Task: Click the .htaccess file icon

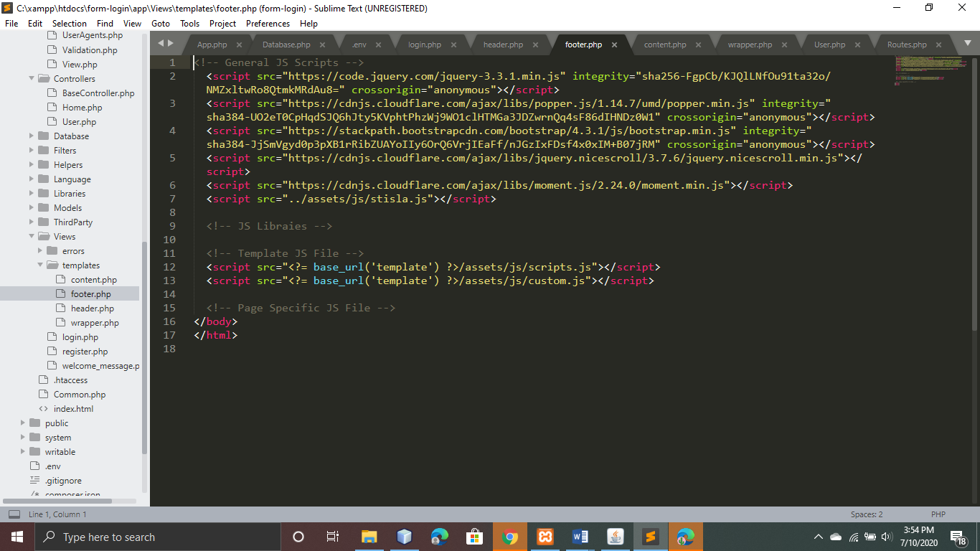Action: (x=43, y=380)
